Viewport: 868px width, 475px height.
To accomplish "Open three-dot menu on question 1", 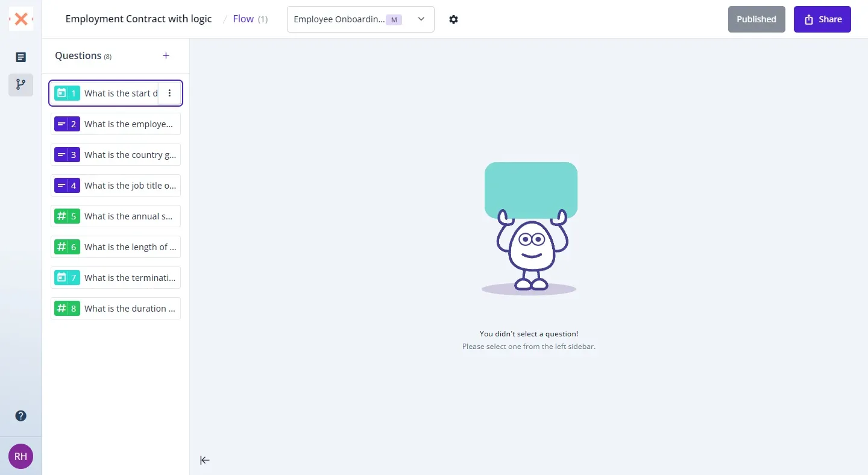I will pyautogui.click(x=169, y=93).
